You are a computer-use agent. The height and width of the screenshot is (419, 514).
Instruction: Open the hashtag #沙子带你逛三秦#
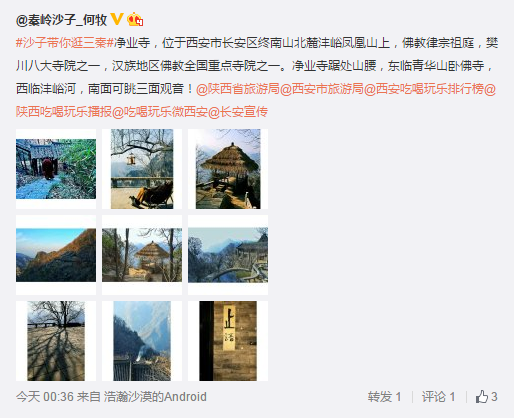pyautogui.click(x=65, y=43)
